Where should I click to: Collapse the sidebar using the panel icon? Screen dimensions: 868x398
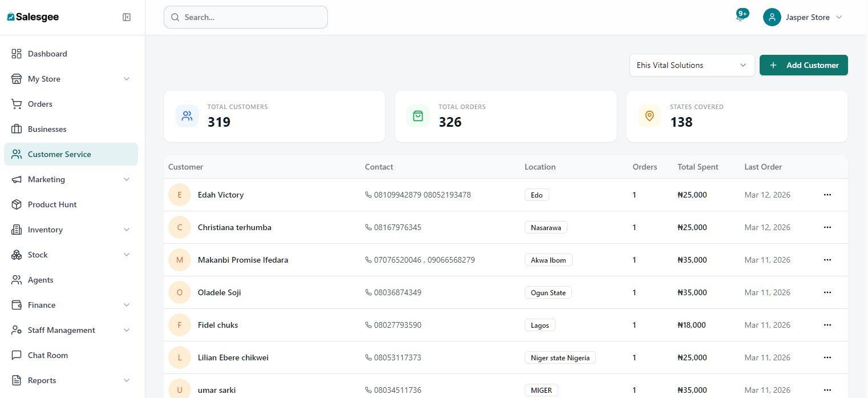pos(127,17)
